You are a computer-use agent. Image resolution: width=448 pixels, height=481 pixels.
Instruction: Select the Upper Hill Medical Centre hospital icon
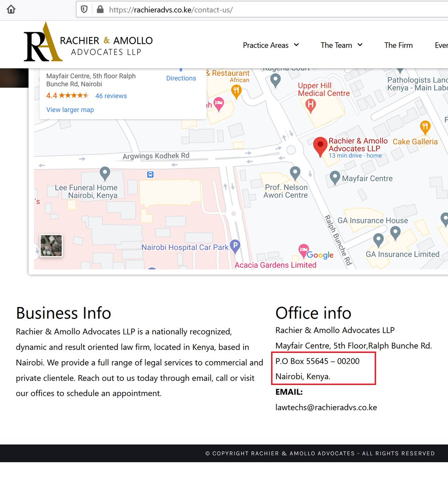point(310,105)
